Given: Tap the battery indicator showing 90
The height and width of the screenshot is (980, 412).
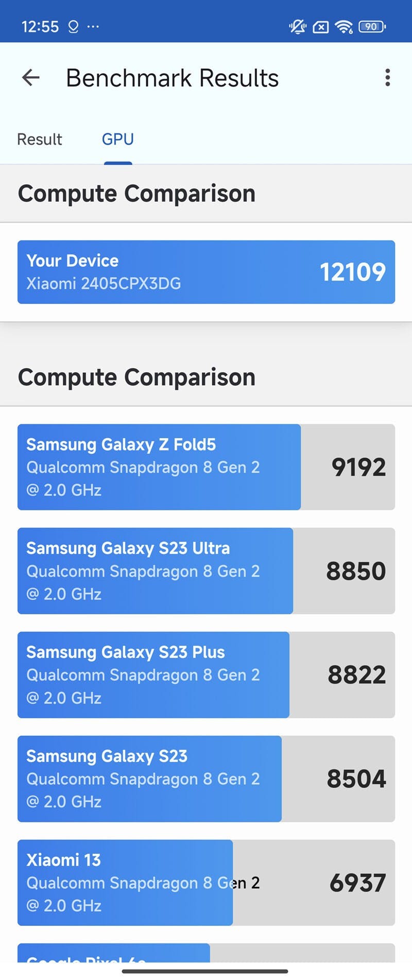Looking at the screenshot, I should click(x=372, y=26).
